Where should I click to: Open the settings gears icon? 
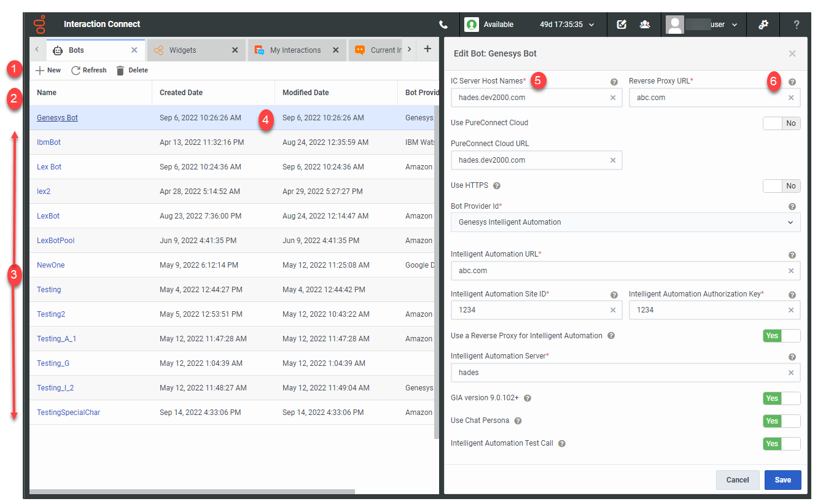763,25
